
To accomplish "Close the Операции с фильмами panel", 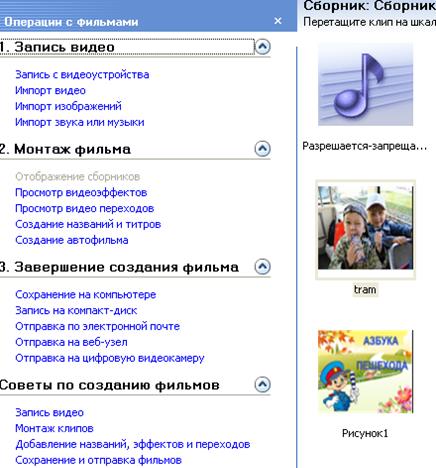I will (278, 21).
